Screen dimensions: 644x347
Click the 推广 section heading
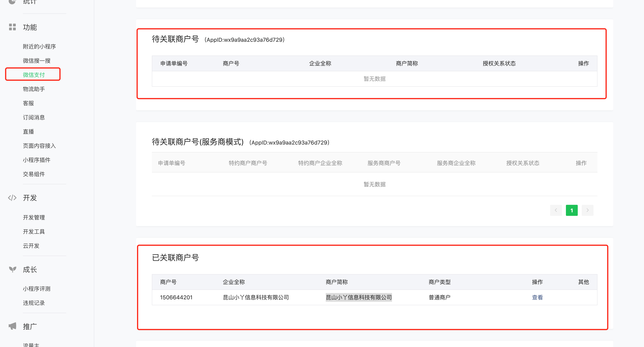tap(30, 326)
